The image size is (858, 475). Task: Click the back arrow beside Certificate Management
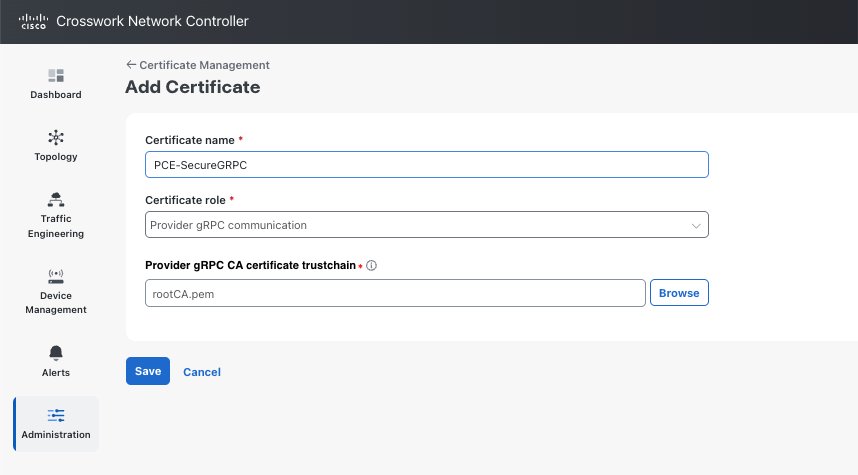tap(131, 65)
